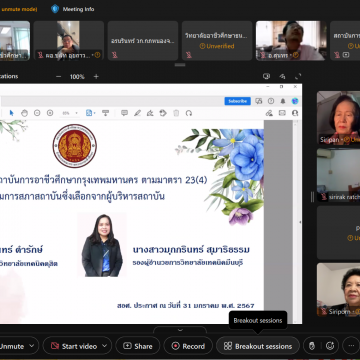
Task: Select the Siripan participant video thumbnail
Action: pos(338,118)
